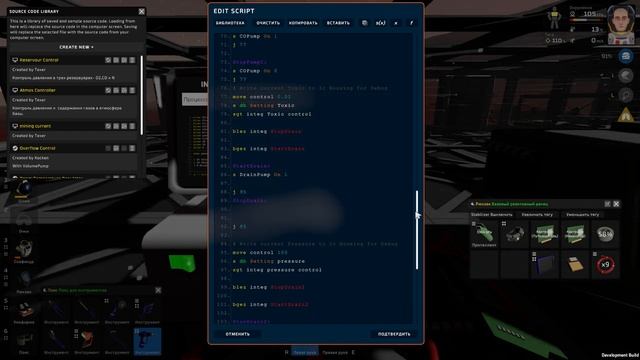640x360 pixels.
Task: Click the character portrait in top right
Action: [x=621, y=24]
